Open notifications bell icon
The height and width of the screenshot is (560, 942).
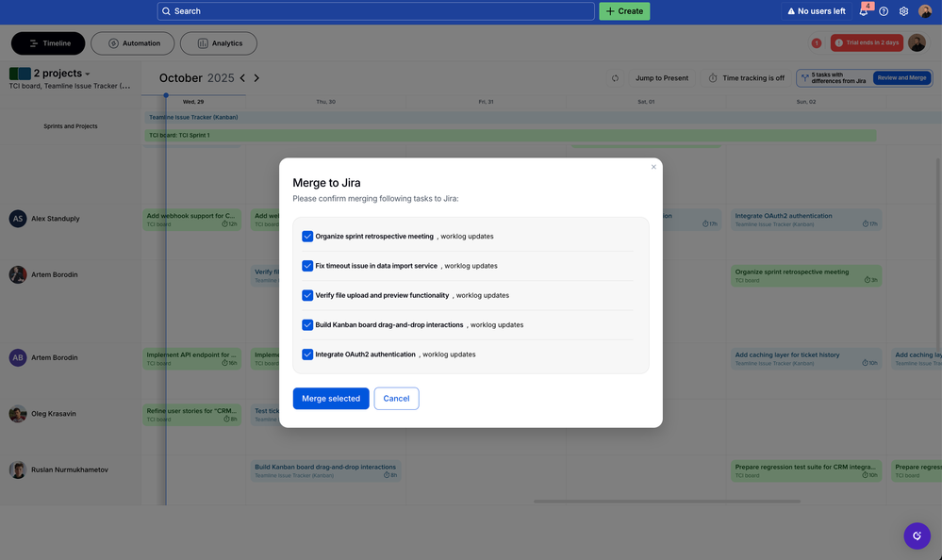pos(864,10)
